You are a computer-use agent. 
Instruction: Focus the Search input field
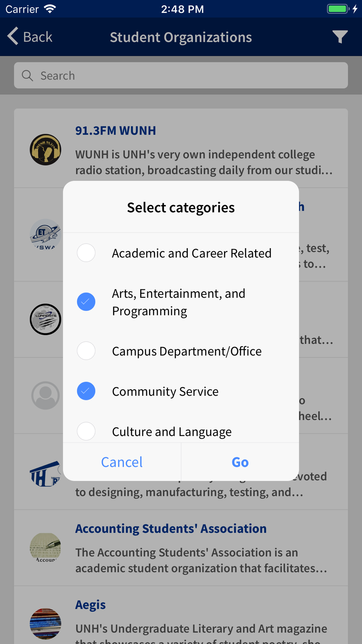pyautogui.click(x=181, y=75)
